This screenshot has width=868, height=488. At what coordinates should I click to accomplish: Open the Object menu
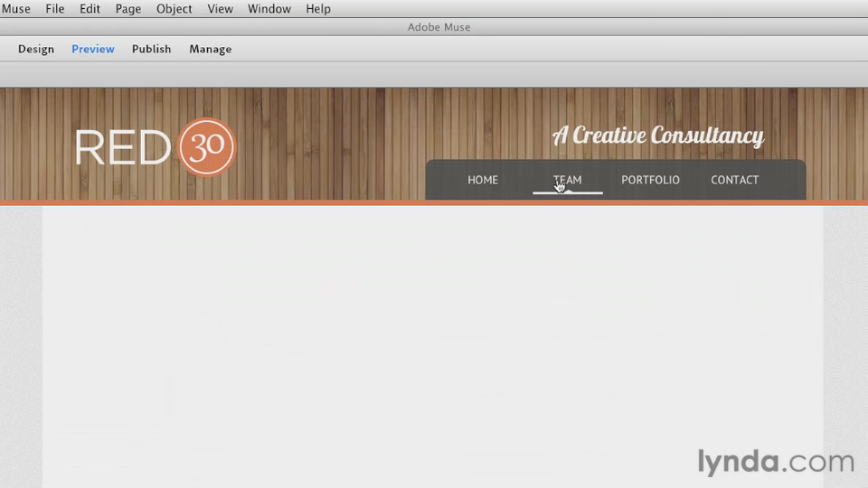(174, 9)
